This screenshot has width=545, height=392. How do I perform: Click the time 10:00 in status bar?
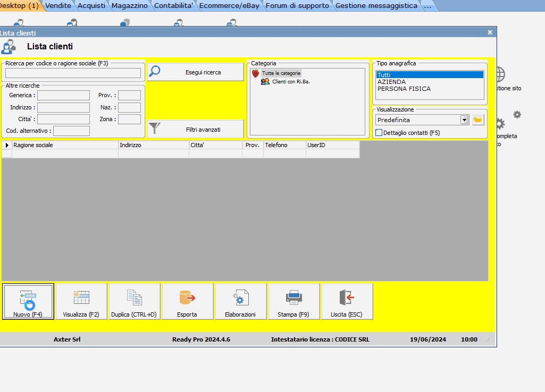469,339
